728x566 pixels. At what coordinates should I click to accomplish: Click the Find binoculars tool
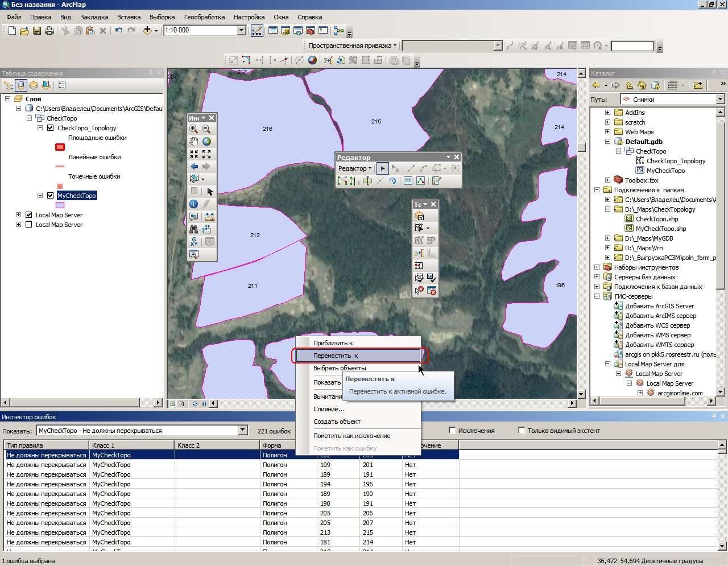point(194,229)
